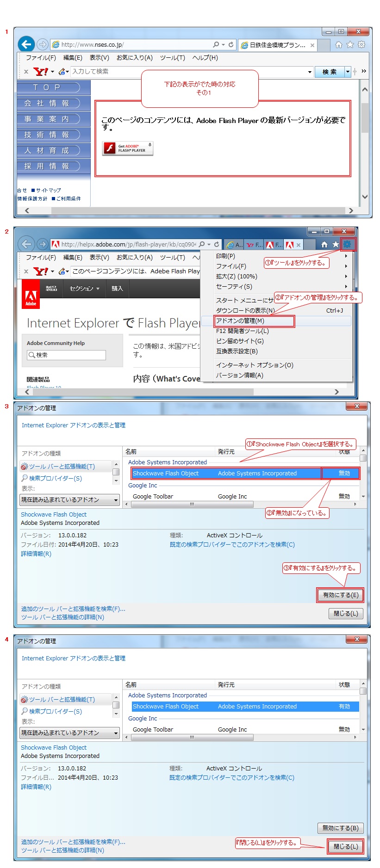The height and width of the screenshot is (868, 380).
Task: Open favorites star in the nses.co.jp browser
Action: point(350,44)
